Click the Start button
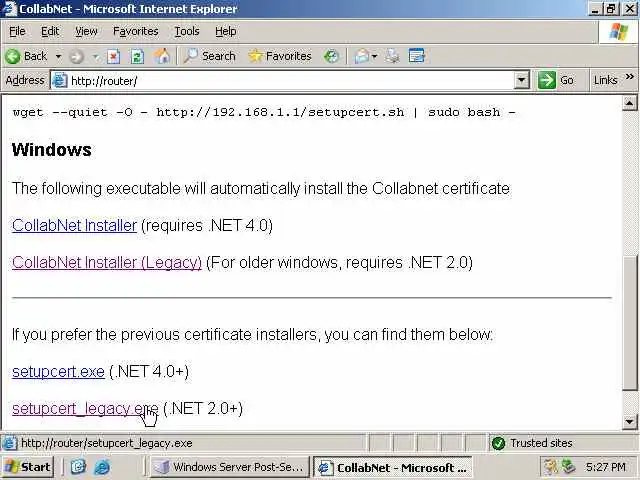Screen dimensions: 640x480 pos(27,467)
